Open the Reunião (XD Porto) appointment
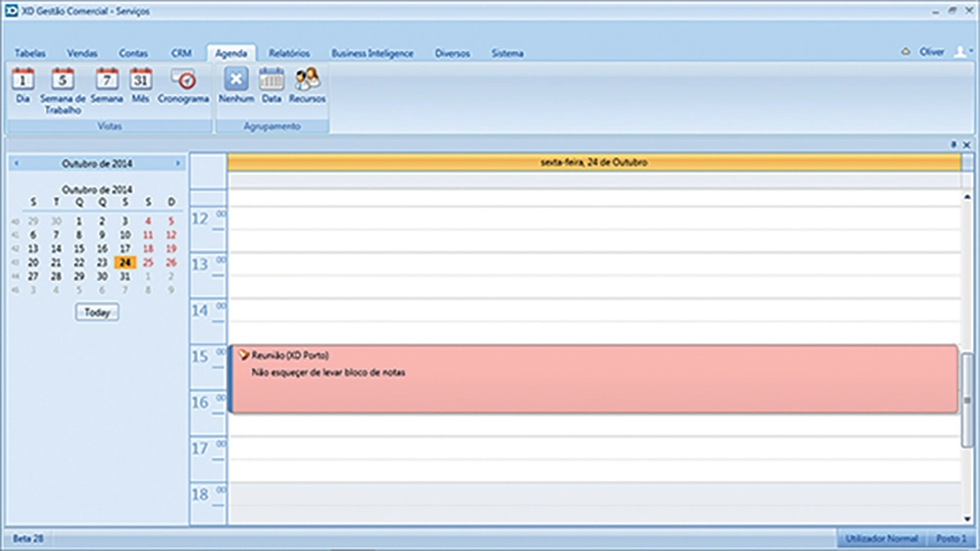 593,378
